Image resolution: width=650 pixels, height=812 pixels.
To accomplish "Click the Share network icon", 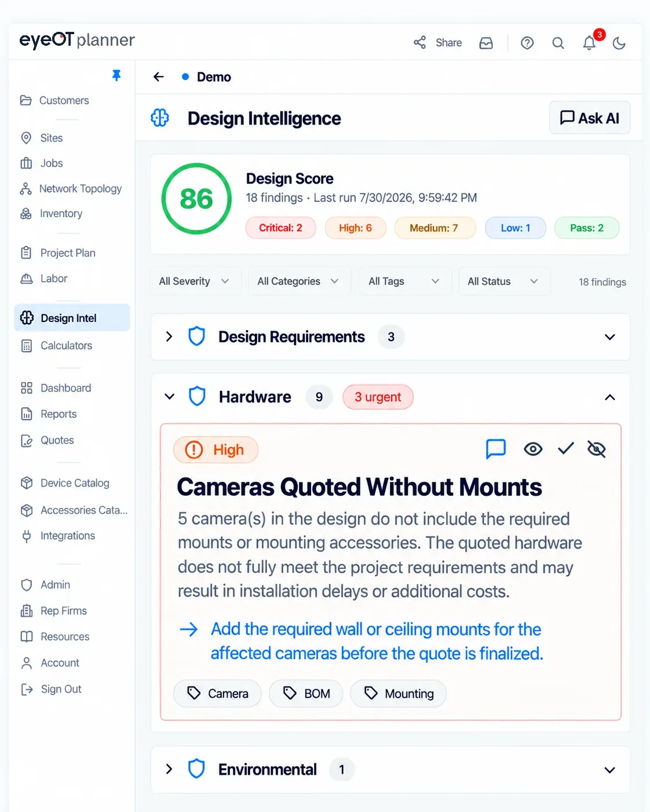I will coord(420,42).
